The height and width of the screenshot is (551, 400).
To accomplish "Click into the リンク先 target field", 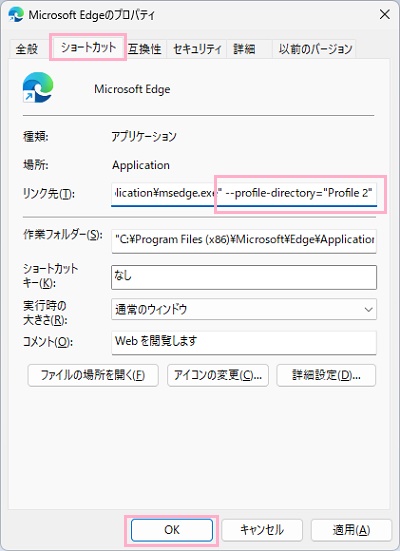I will tap(244, 193).
